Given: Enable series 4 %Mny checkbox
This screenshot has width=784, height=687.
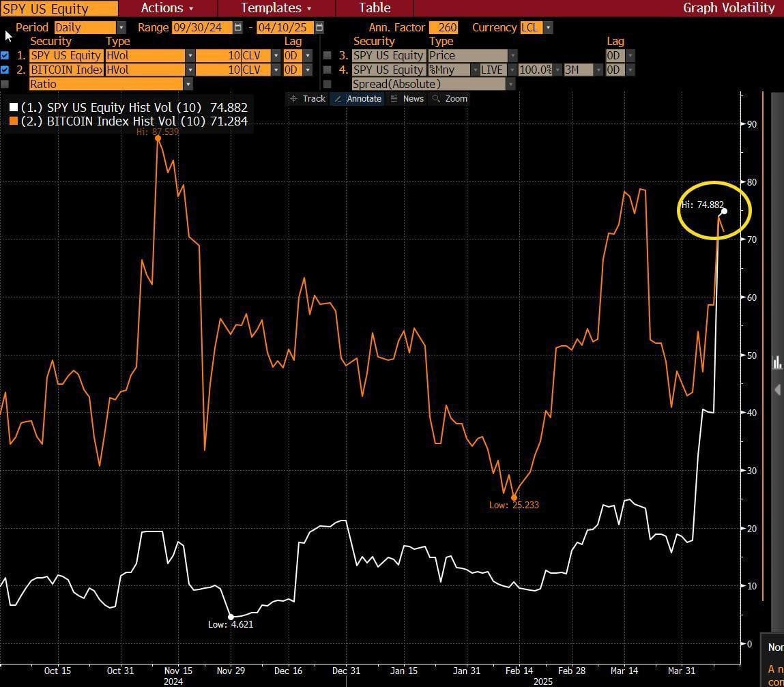Looking at the screenshot, I should point(328,70).
